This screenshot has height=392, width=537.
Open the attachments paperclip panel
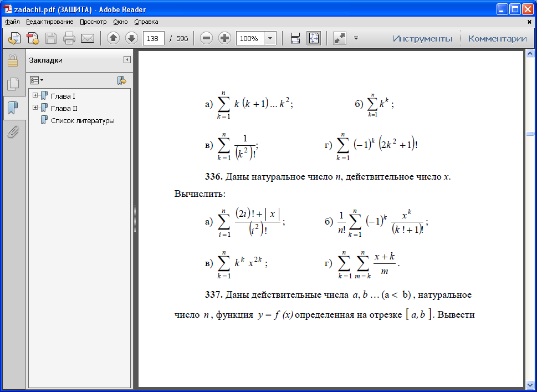[x=13, y=131]
